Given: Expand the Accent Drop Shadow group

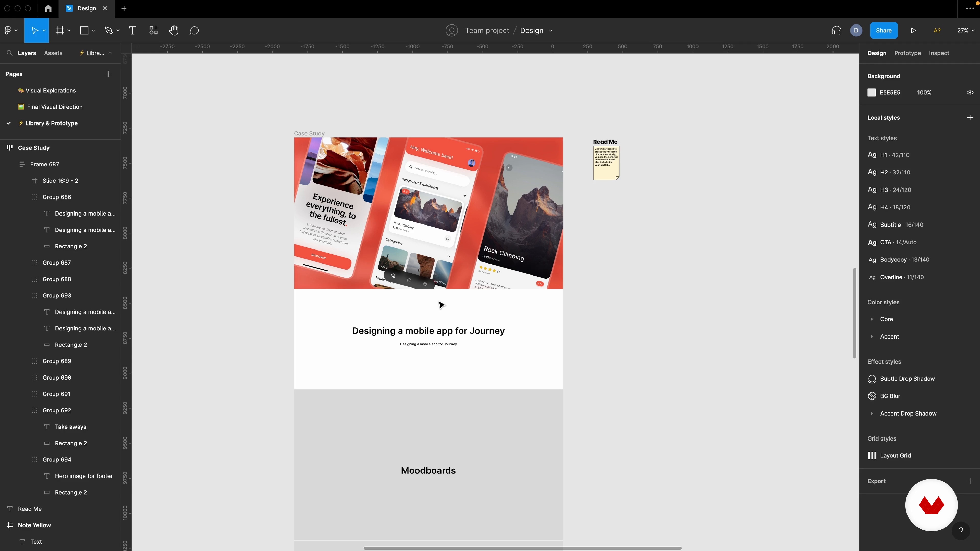Looking at the screenshot, I should tap(872, 413).
